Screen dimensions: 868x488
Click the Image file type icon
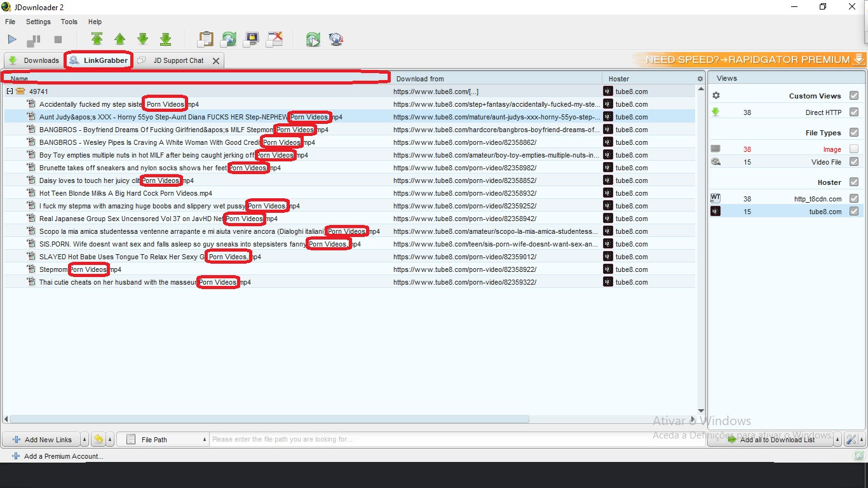tap(715, 149)
